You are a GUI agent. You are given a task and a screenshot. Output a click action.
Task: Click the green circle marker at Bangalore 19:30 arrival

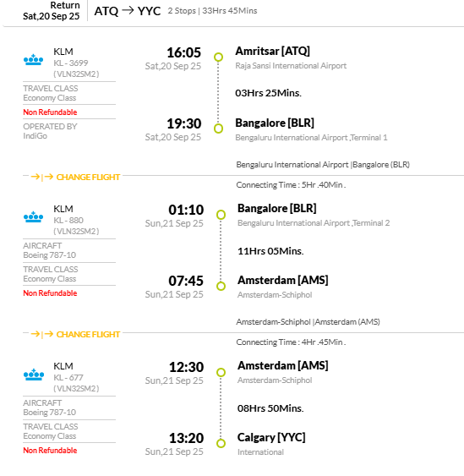[x=219, y=129]
